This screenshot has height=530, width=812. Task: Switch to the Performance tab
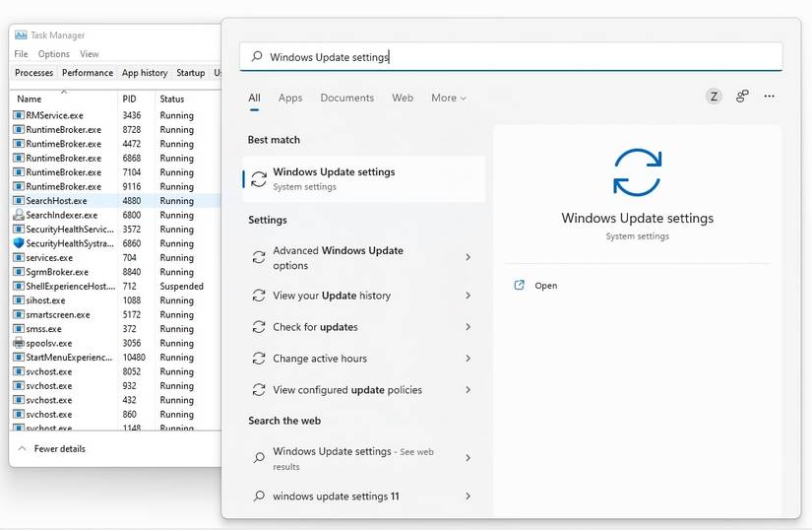(x=88, y=73)
